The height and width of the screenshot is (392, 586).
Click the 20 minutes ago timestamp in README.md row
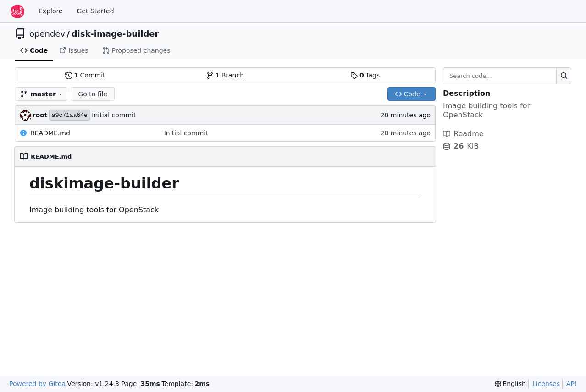405,133
